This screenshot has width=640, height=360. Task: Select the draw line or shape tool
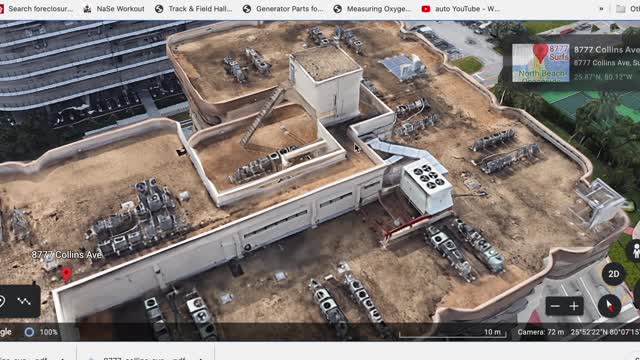tap(24, 302)
